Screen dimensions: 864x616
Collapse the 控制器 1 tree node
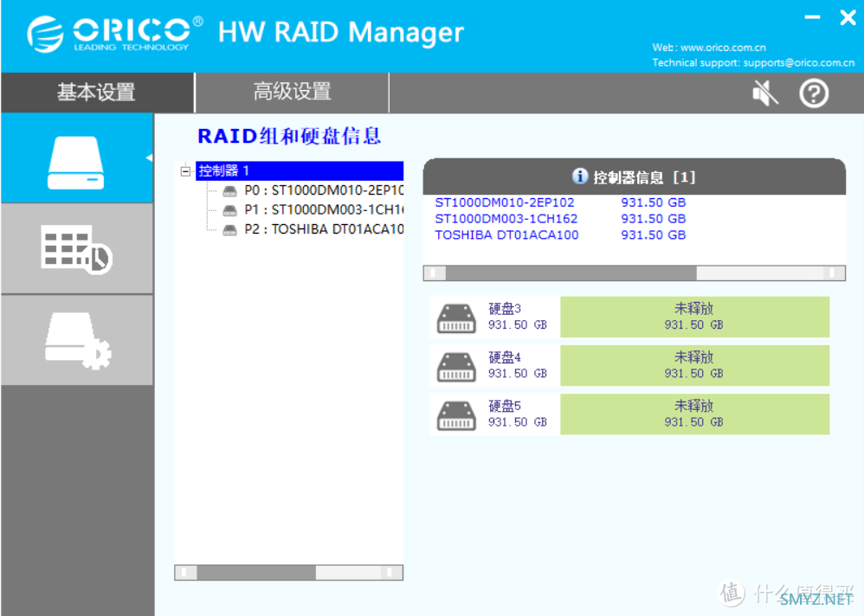185,171
